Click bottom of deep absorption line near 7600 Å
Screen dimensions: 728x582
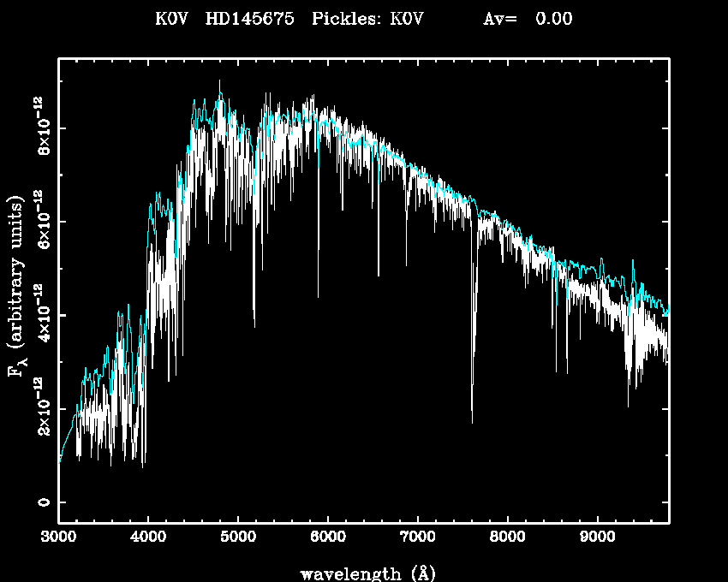point(472,421)
